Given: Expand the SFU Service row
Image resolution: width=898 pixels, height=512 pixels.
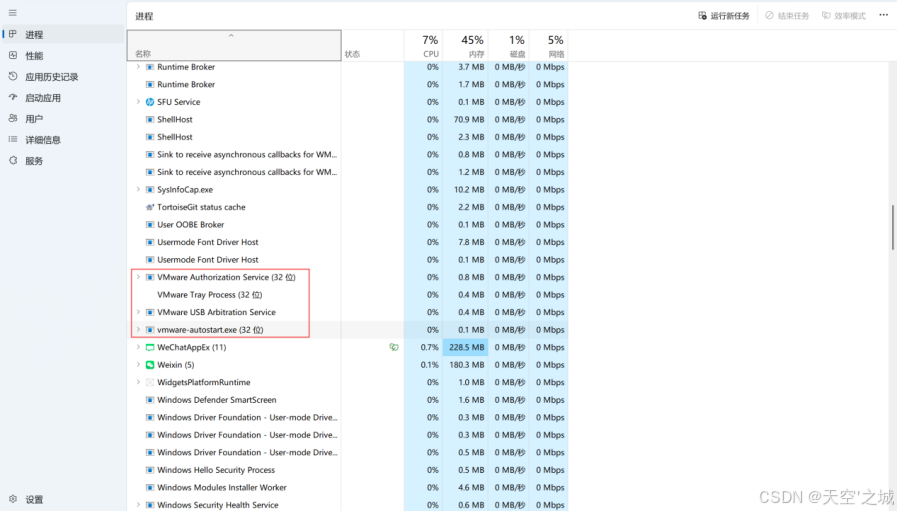Looking at the screenshot, I should [x=138, y=102].
